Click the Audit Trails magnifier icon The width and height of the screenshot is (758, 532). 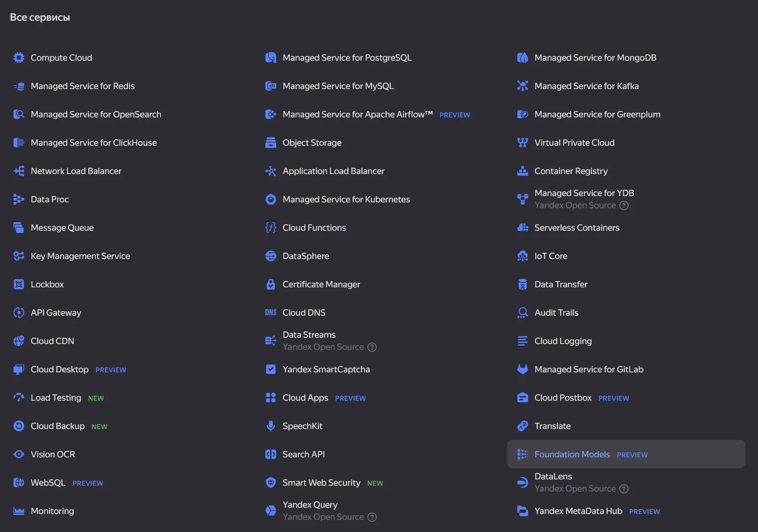[x=522, y=313]
